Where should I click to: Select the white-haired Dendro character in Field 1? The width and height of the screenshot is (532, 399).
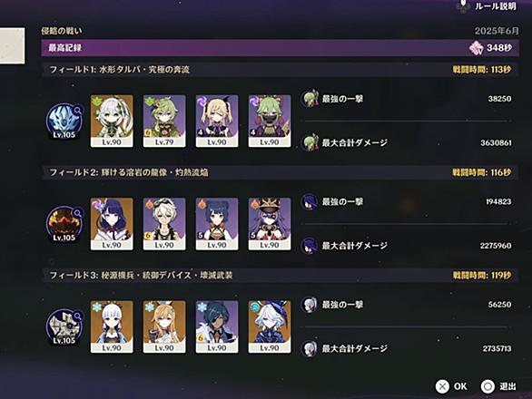(112, 121)
